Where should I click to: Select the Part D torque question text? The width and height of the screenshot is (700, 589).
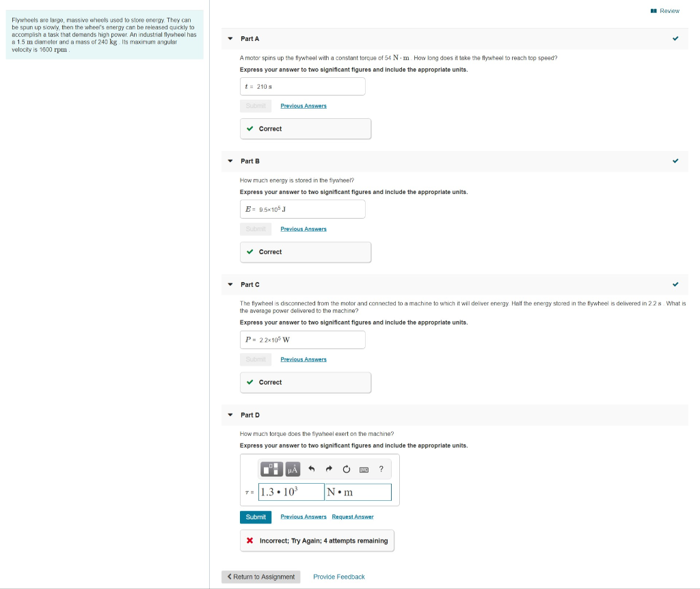pyautogui.click(x=317, y=434)
